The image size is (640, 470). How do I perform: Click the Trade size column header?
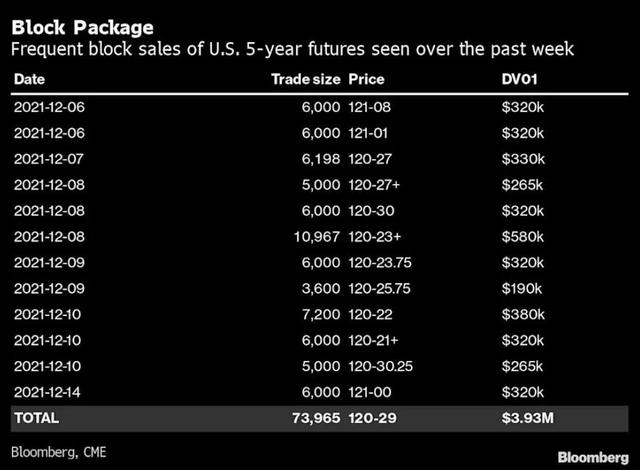click(306, 78)
